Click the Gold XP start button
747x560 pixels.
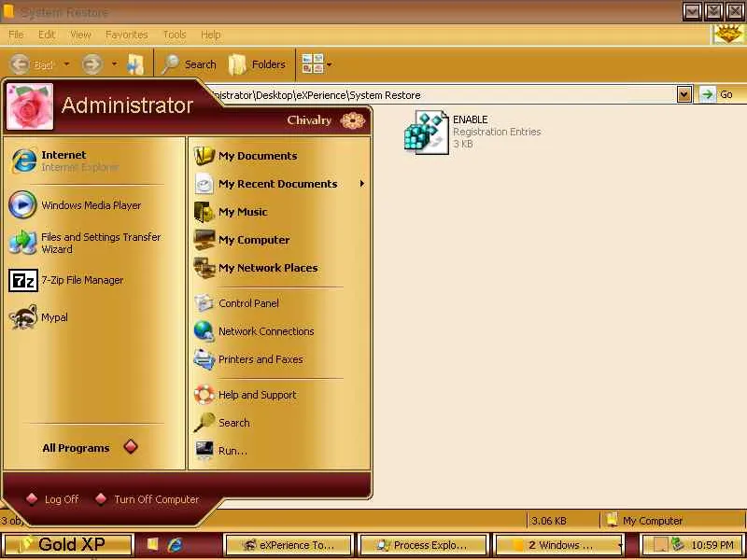tap(67, 544)
